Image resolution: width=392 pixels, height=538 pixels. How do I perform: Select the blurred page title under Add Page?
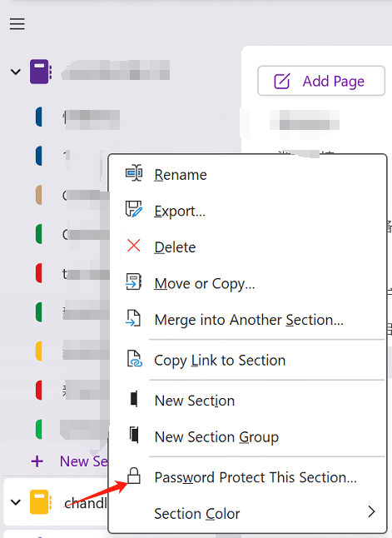click(305, 120)
